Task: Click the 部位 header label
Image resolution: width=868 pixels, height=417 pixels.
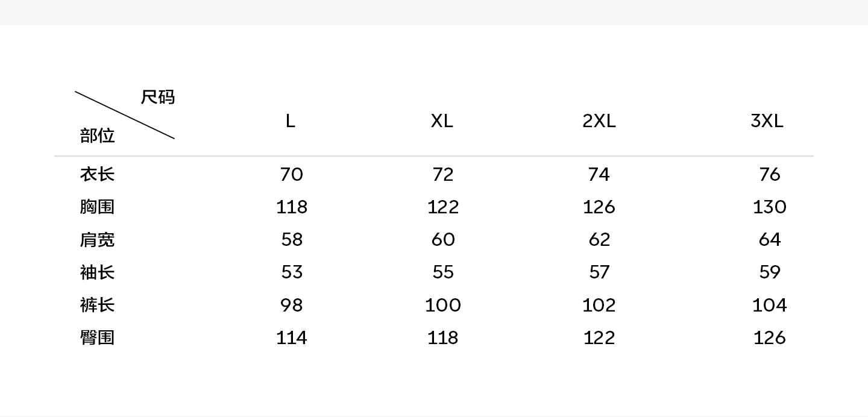Action: click(97, 136)
